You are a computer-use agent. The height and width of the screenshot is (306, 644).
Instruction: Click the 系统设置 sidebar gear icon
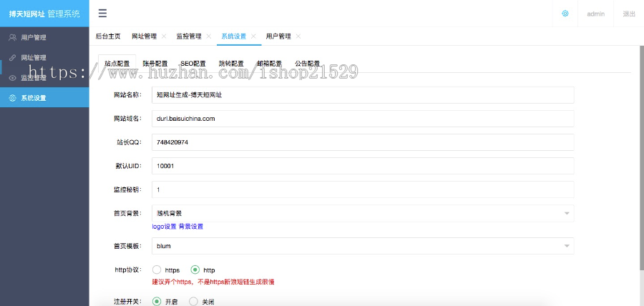tap(13, 98)
